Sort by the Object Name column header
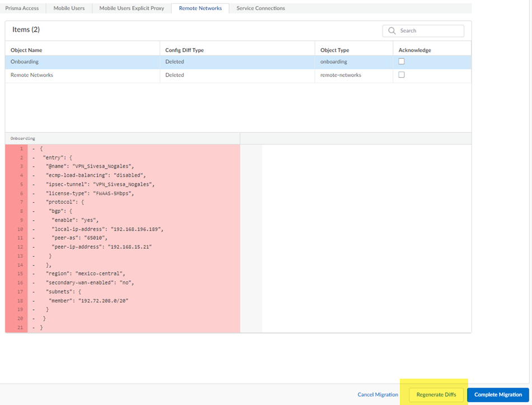Screen dimensions: 532x405 point(26,50)
